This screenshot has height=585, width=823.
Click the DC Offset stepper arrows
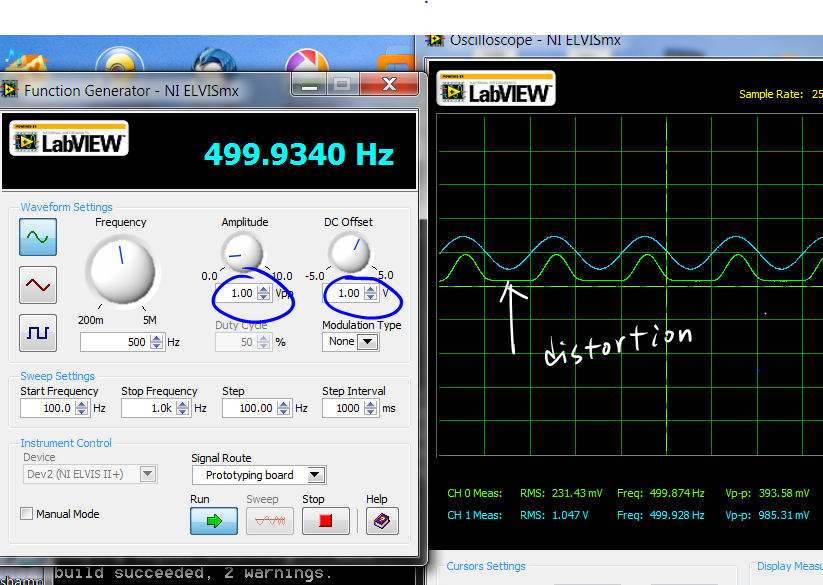[x=371, y=293]
